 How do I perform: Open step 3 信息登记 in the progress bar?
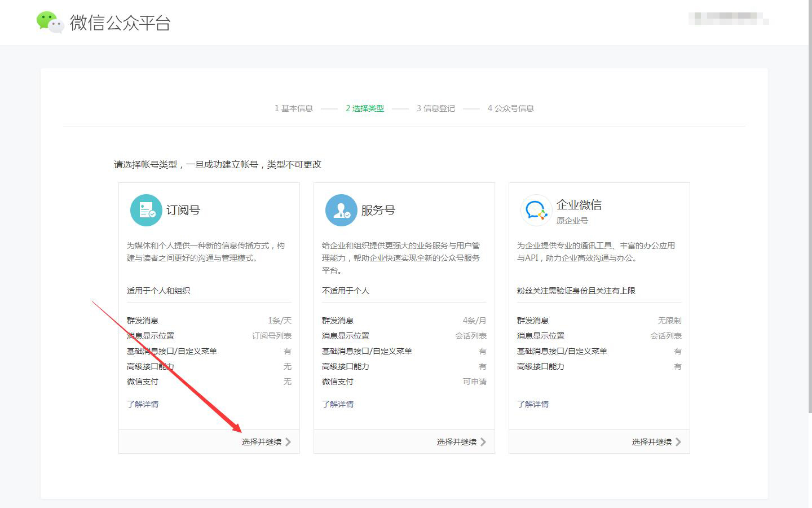435,108
